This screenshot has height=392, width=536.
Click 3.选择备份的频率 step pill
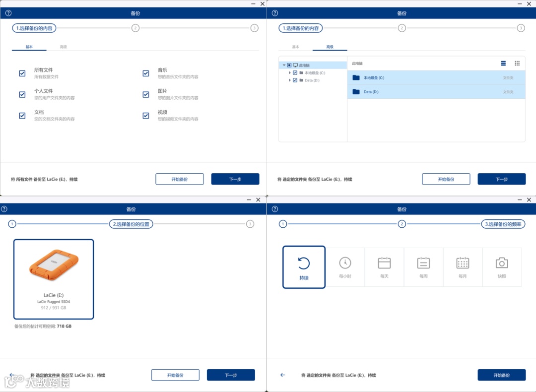click(503, 224)
